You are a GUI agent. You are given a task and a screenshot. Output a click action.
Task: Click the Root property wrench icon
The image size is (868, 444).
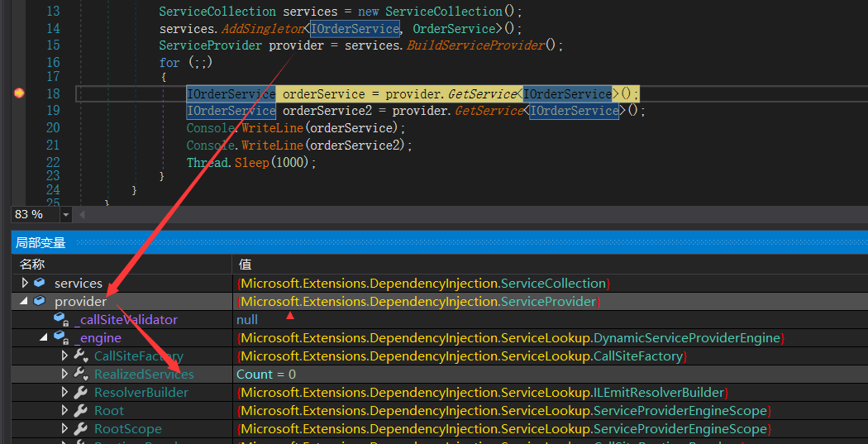point(80,410)
